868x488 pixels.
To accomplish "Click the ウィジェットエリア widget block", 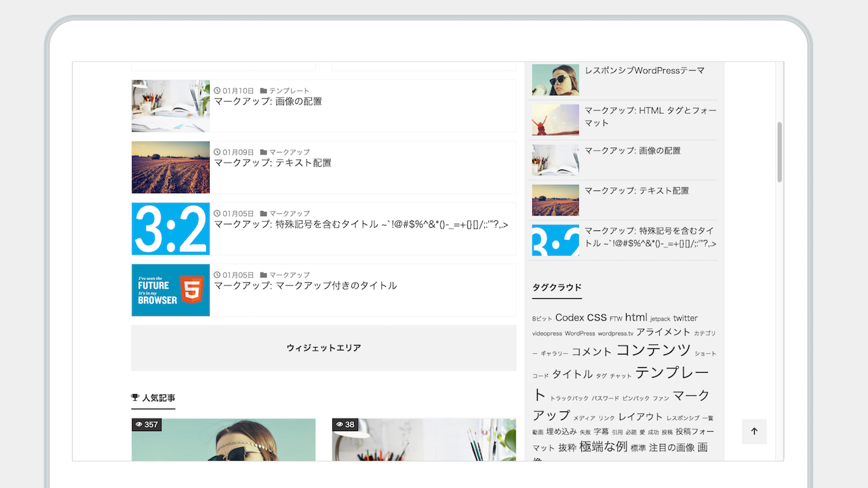I will [323, 348].
